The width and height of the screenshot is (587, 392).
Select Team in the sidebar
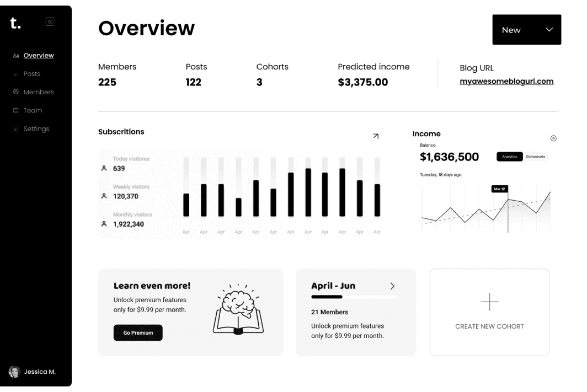point(33,110)
